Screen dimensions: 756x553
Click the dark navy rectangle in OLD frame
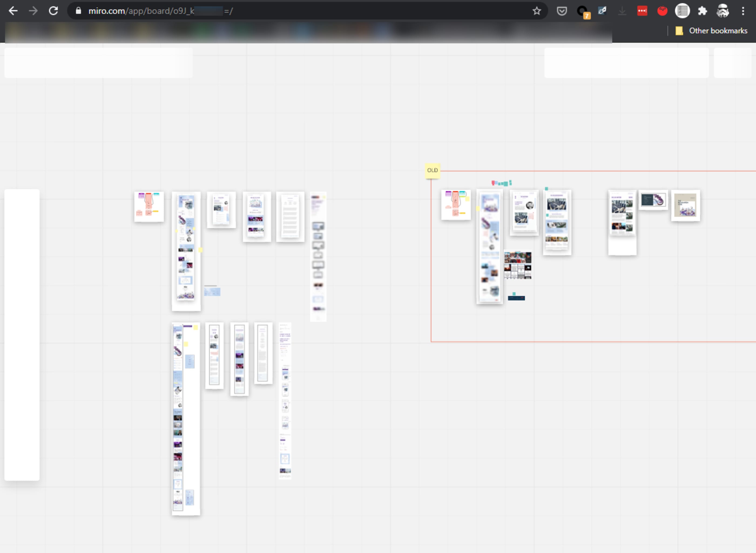click(516, 298)
